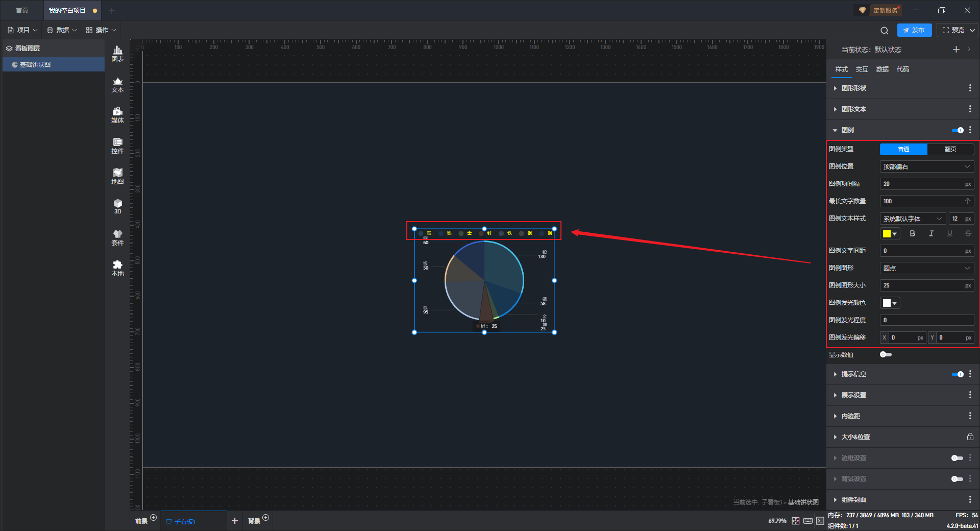This screenshot has height=531, width=980.
Task: Select the 基础饼状图 layer
Action: (x=54, y=65)
